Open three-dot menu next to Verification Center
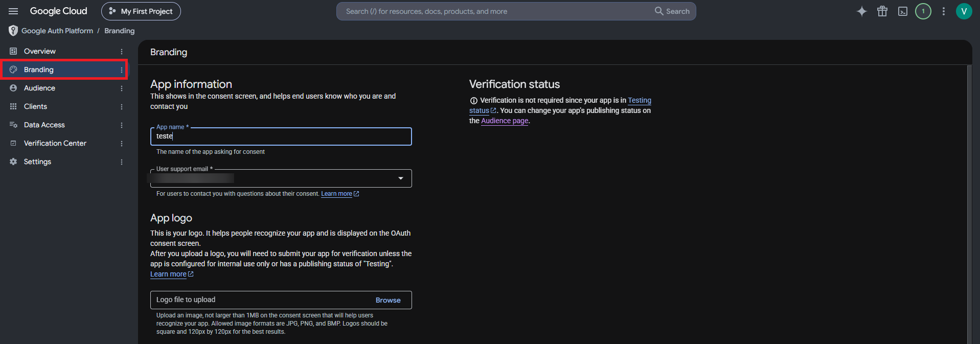 [122, 143]
